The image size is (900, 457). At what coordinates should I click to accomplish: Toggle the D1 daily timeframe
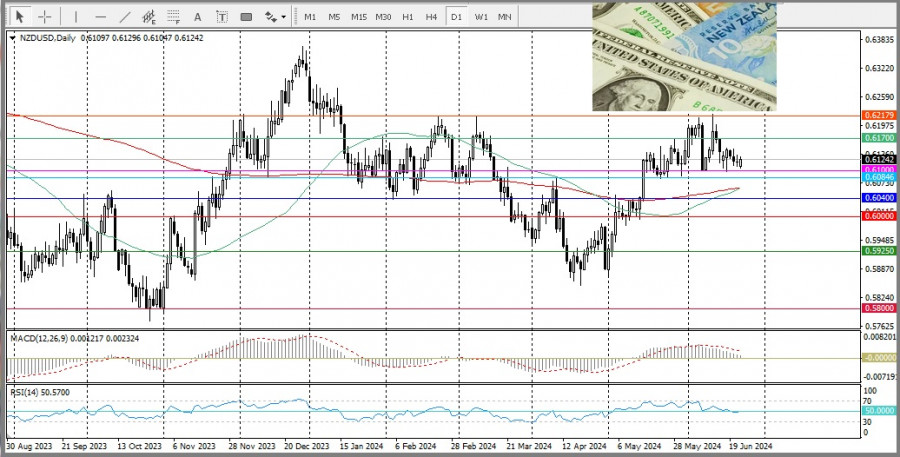(x=456, y=16)
